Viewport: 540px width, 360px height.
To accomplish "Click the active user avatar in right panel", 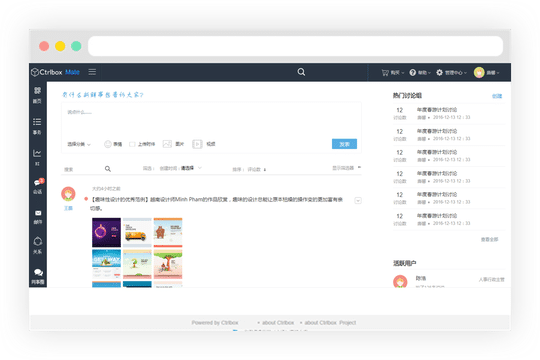I will coord(400,281).
